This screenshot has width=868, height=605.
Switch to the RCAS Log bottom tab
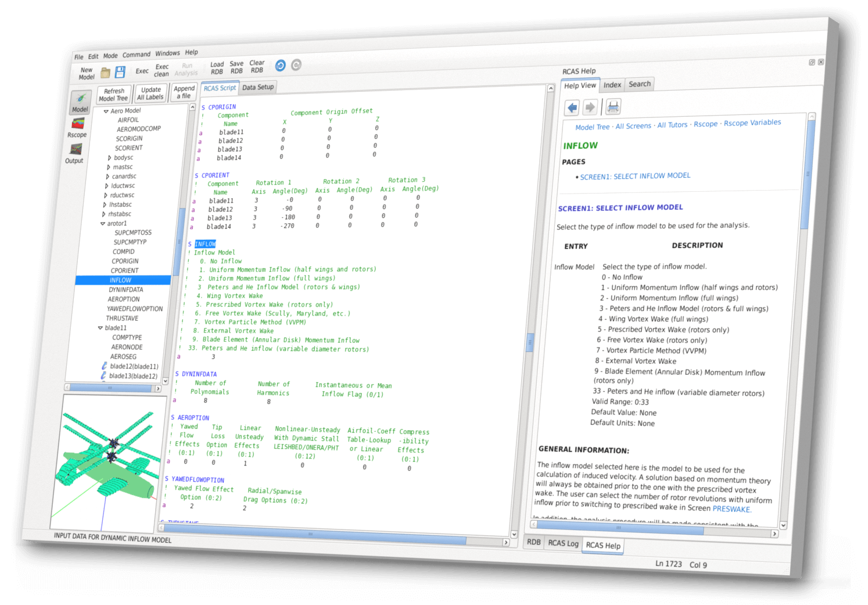[563, 543]
